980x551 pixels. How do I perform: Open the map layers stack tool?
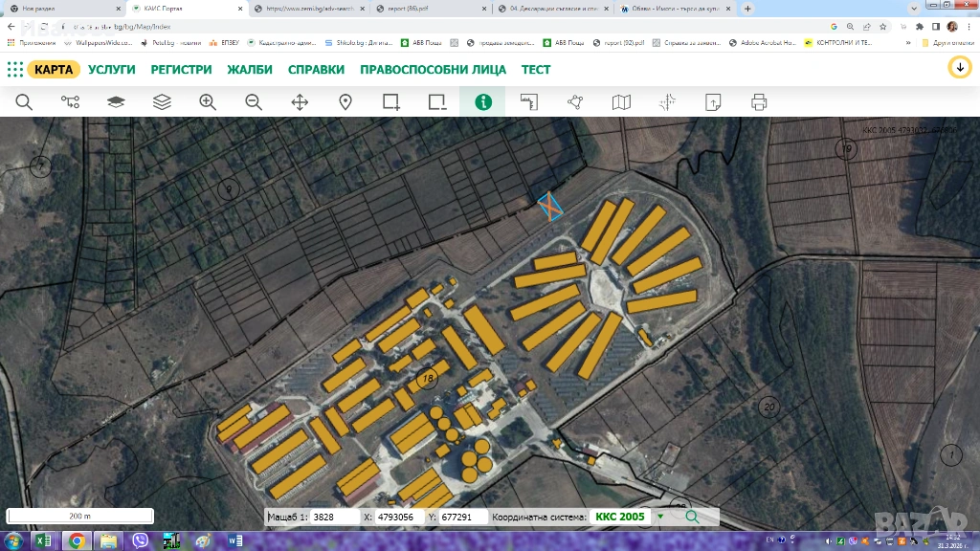coord(162,101)
